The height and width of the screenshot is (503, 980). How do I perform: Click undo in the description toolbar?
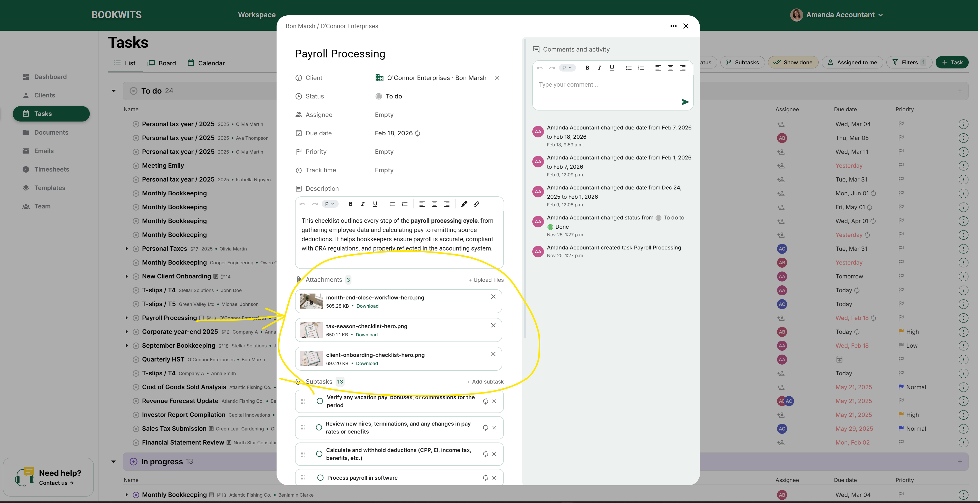pos(302,204)
